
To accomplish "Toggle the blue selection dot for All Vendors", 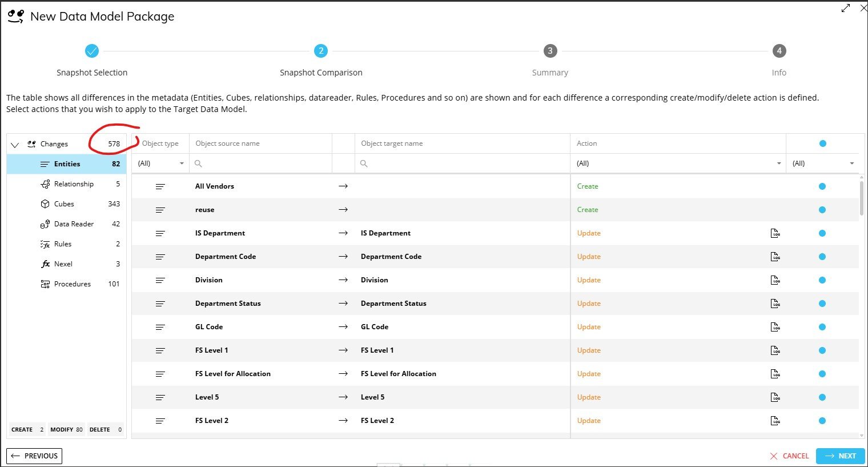I will click(822, 186).
